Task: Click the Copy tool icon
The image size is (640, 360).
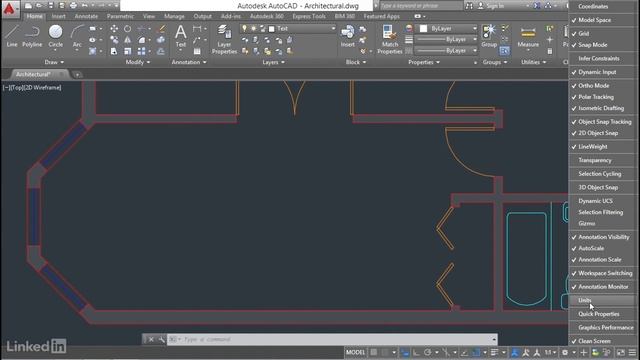Action: click(x=114, y=40)
